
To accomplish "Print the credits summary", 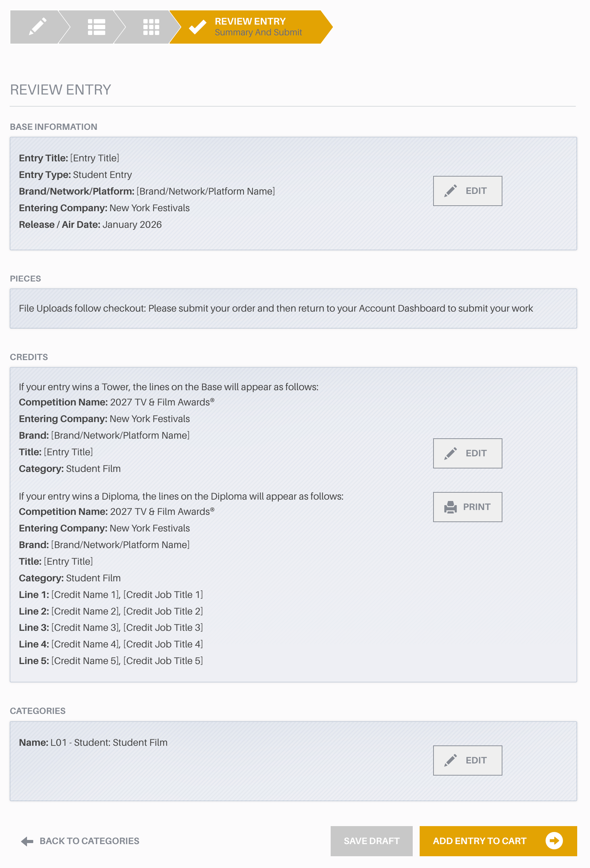I will 467,507.
